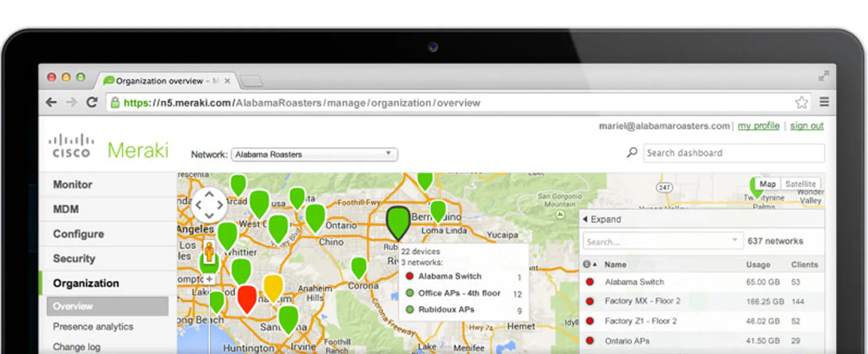Click the 637 networks count
The height and width of the screenshot is (354, 868).
(775, 241)
